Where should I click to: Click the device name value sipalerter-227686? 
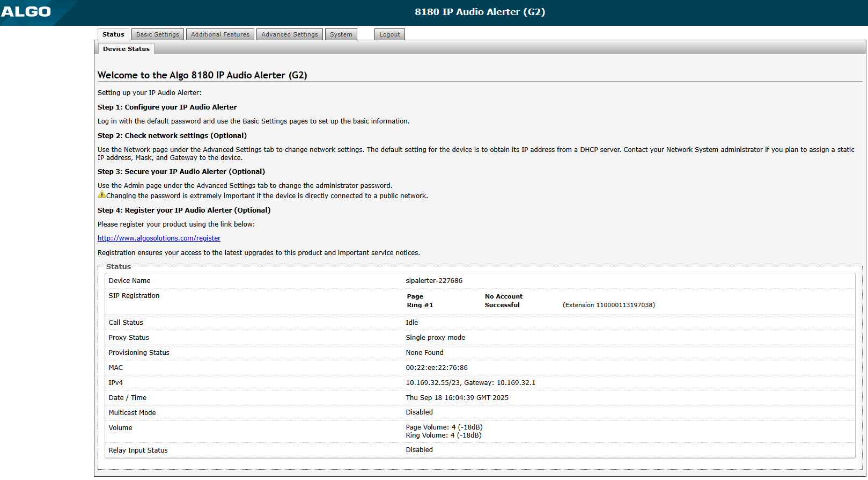click(433, 281)
